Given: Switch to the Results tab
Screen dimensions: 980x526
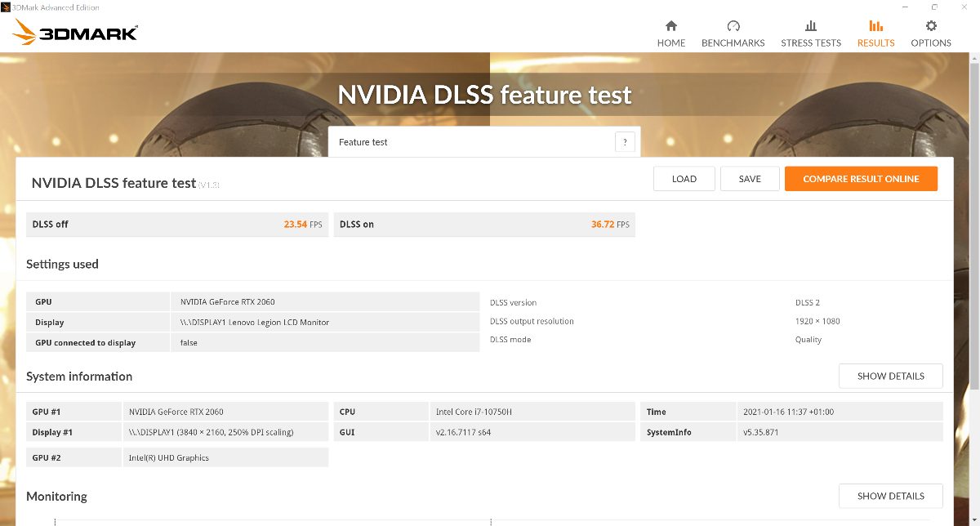Looking at the screenshot, I should coord(875,33).
